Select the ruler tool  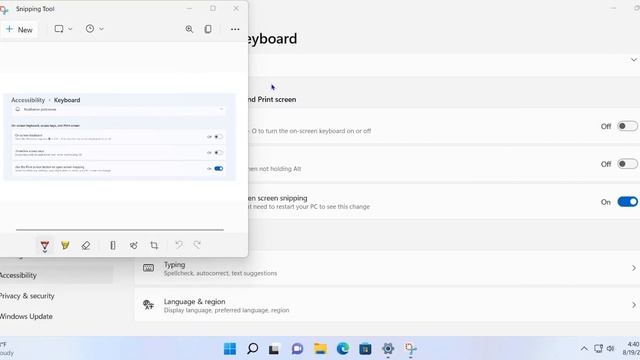point(113,245)
